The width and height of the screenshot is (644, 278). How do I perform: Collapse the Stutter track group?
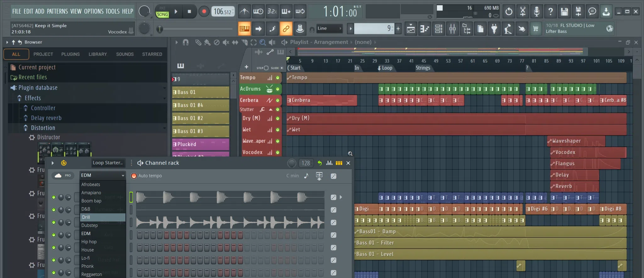[x=270, y=109]
